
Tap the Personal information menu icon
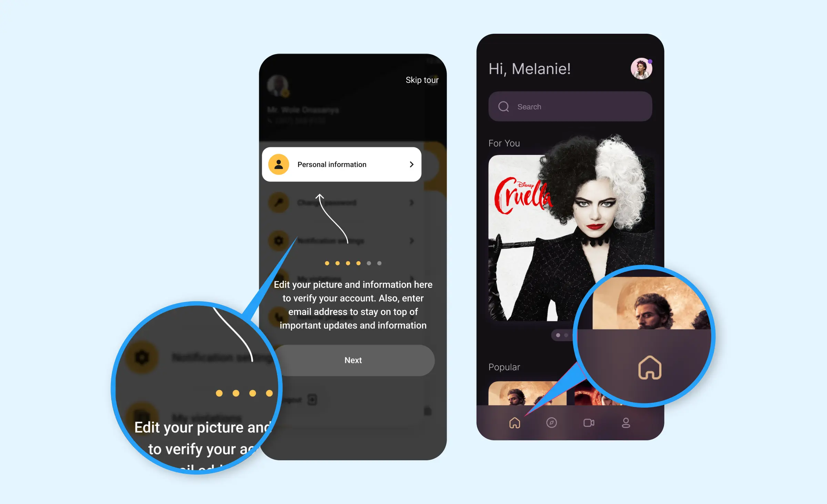pyautogui.click(x=278, y=164)
